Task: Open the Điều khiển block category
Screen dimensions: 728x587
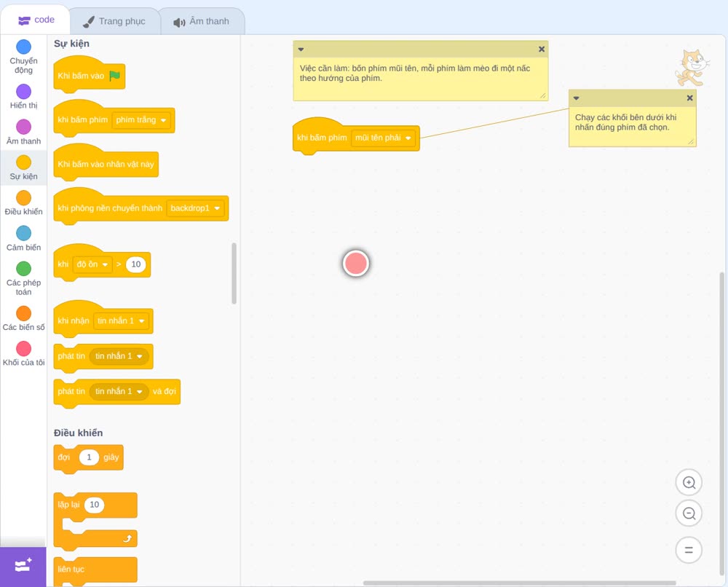Action: tap(23, 203)
